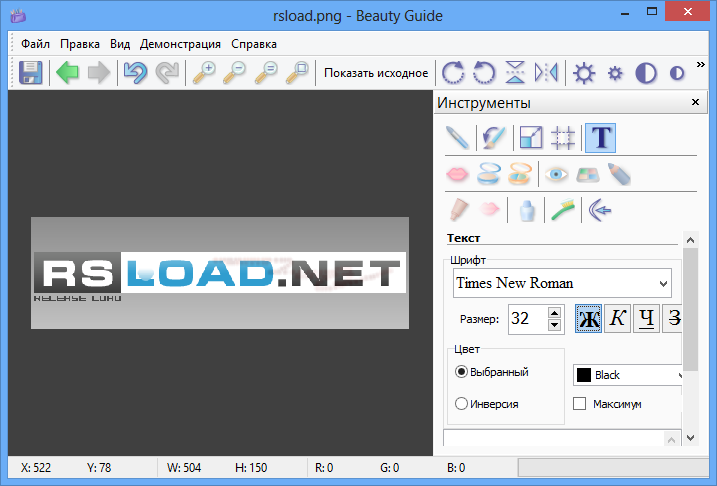The width and height of the screenshot is (717, 486).
Task: Select the resize image tool
Action: point(531,138)
